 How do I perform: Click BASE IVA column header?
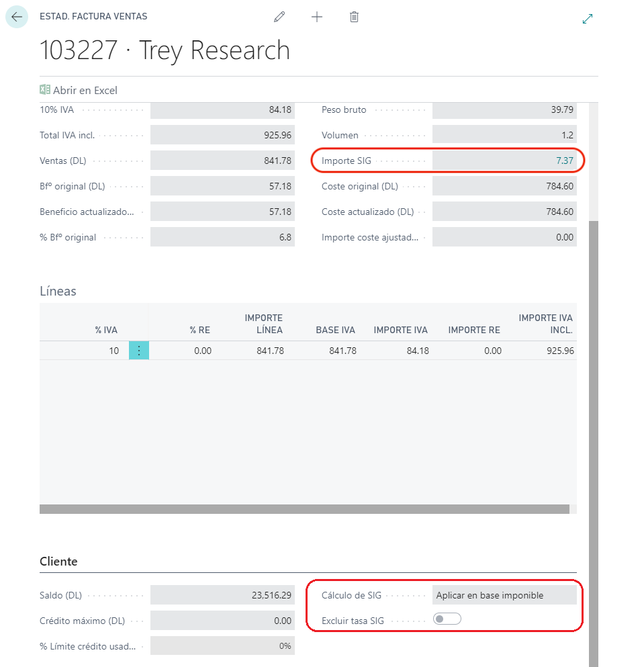(335, 330)
